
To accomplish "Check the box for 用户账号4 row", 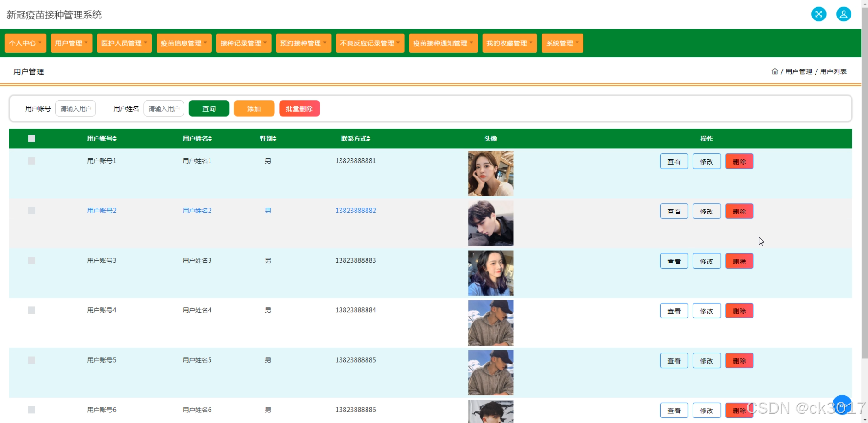I will click(32, 310).
